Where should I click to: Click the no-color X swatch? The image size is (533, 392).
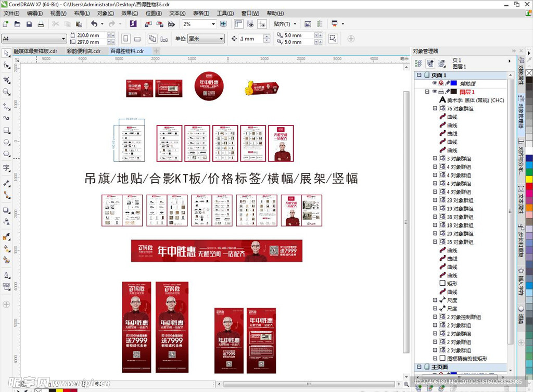point(529,73)
